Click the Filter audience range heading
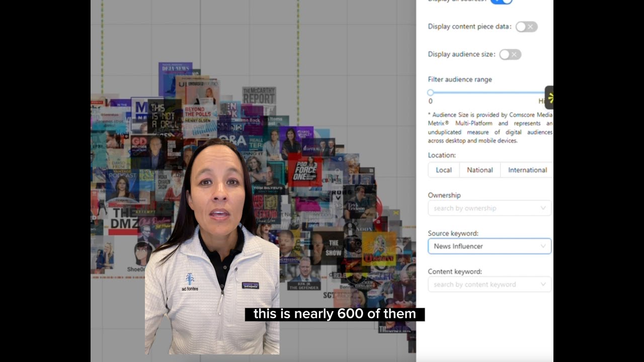Screen dimensions: 644x362 pyautogui.click(x=460, y=79)
